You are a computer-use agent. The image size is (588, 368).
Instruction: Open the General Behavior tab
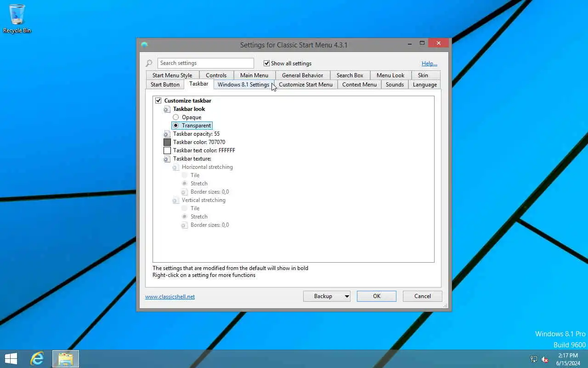(302, 75)
